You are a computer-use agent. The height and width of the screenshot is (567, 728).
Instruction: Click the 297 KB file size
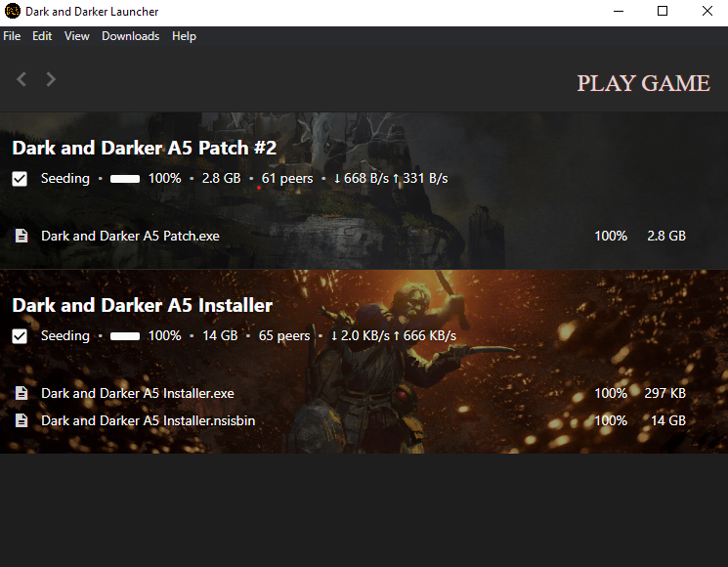pyautogui.click(x=664, y=393)
